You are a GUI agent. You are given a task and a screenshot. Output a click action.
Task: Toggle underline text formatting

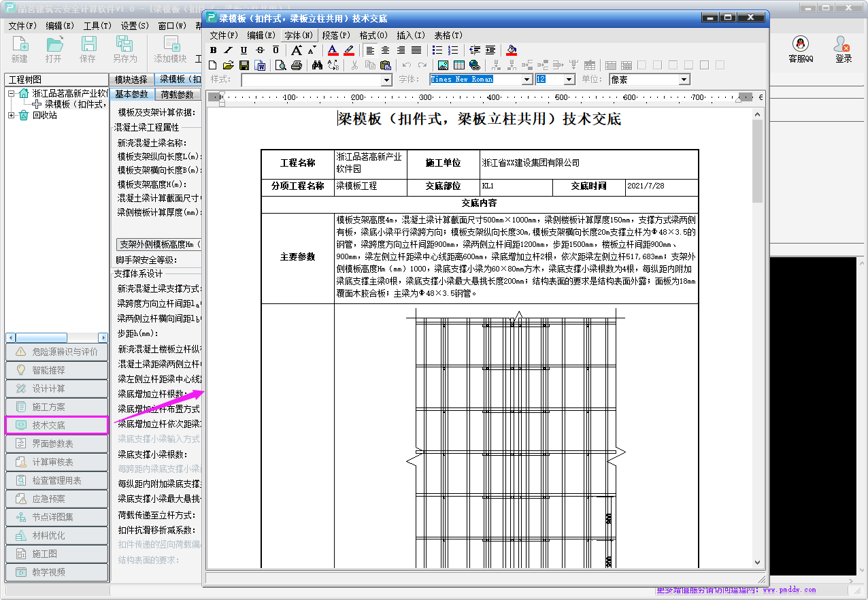click(244, 50)
